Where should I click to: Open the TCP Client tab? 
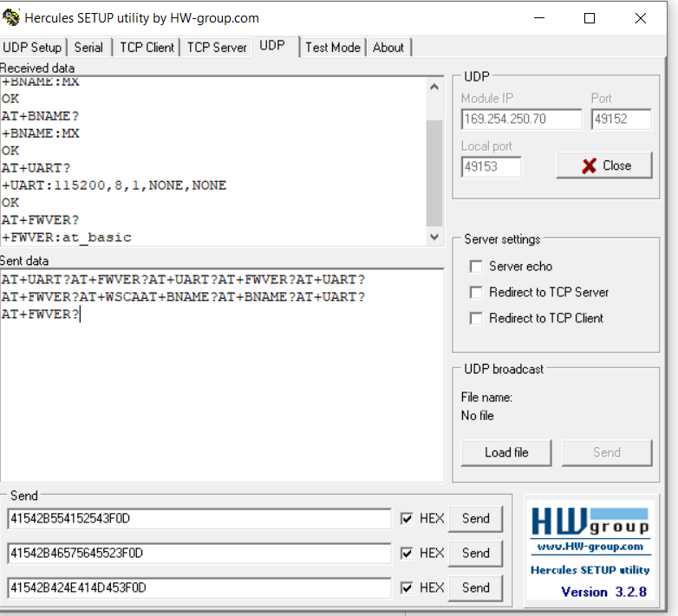point(147,48)
